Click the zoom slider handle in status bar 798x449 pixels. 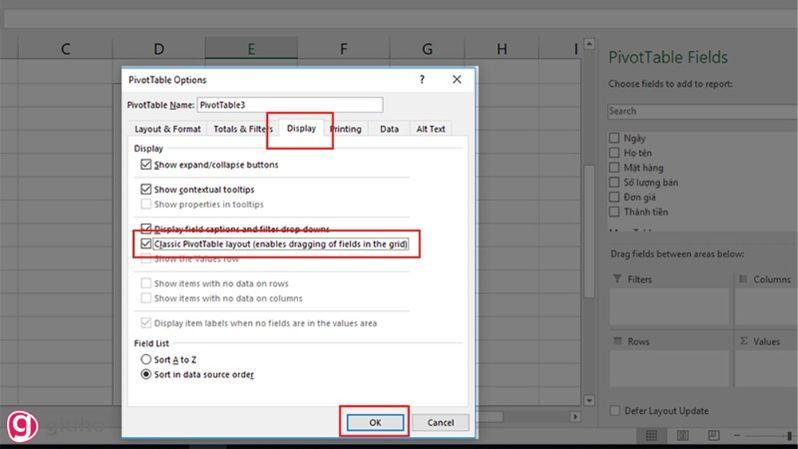(789, 435)
